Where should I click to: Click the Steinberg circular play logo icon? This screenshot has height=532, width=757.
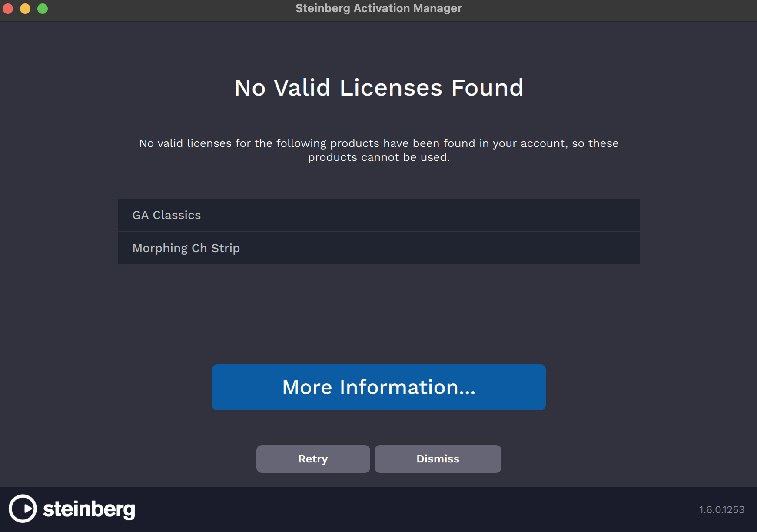(23, 509)
